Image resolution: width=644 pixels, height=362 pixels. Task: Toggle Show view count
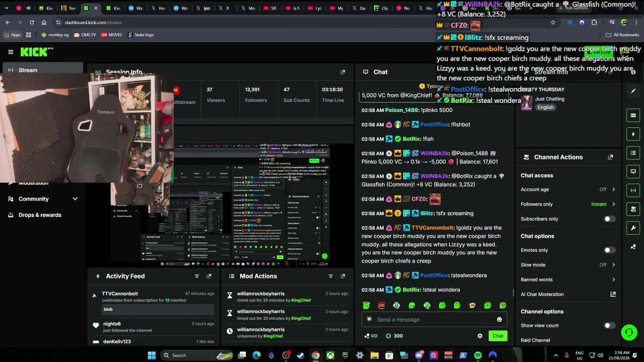pyautogui.click(x=609, y=326)
